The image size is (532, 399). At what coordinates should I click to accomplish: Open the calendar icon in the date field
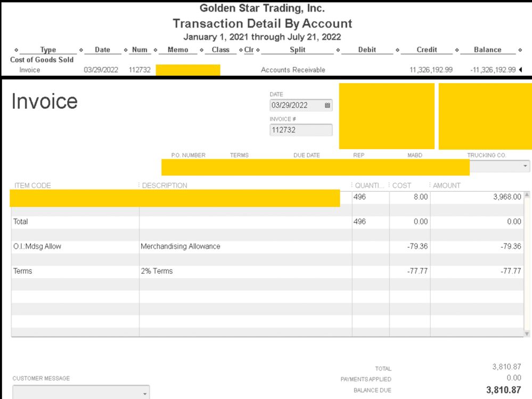[327, 105]
